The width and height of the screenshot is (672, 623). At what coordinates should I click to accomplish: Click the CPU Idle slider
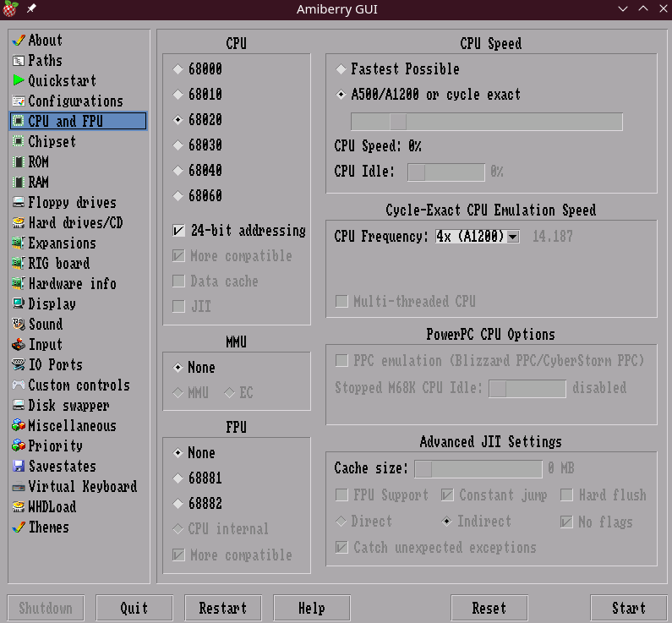[446, 172]
